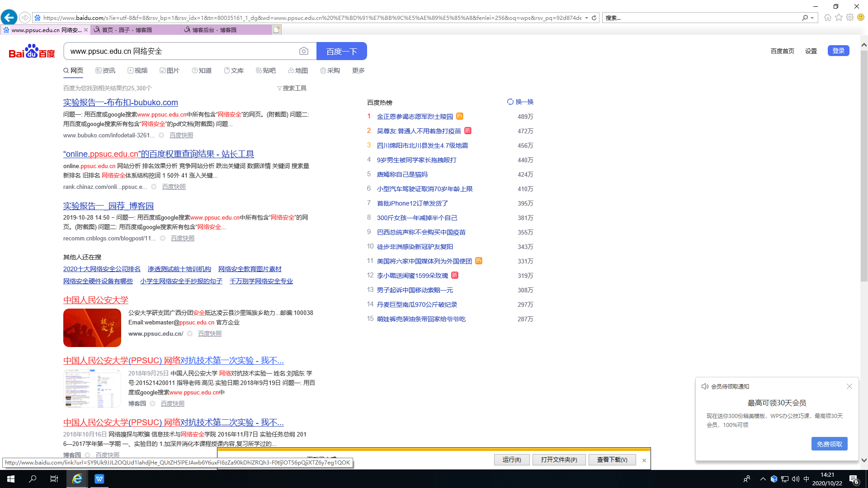Open the IE home icon
868x488 pixels.
pos(828,18)
